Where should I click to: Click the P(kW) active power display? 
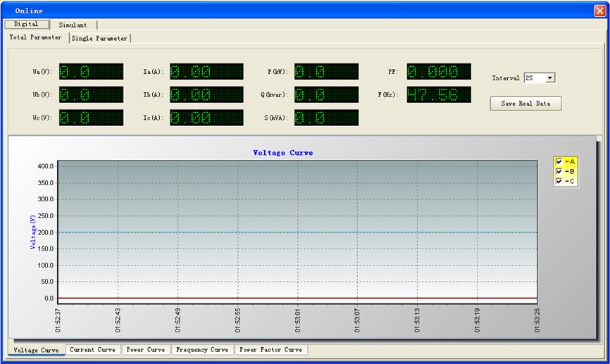pos(326,72)
